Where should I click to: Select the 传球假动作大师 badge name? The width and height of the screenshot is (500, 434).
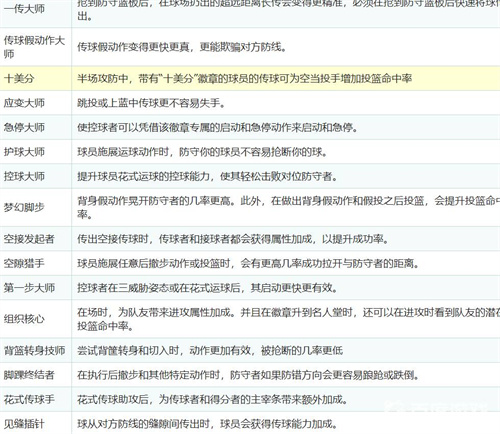click(x=34, y=47)
